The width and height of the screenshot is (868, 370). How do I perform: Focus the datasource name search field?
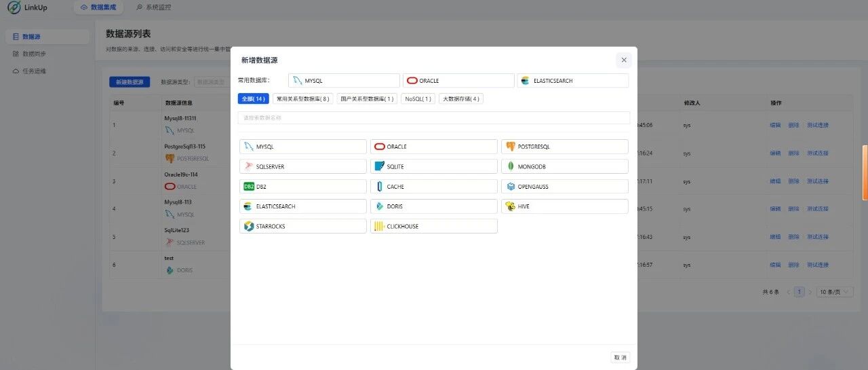click(434, 117)
